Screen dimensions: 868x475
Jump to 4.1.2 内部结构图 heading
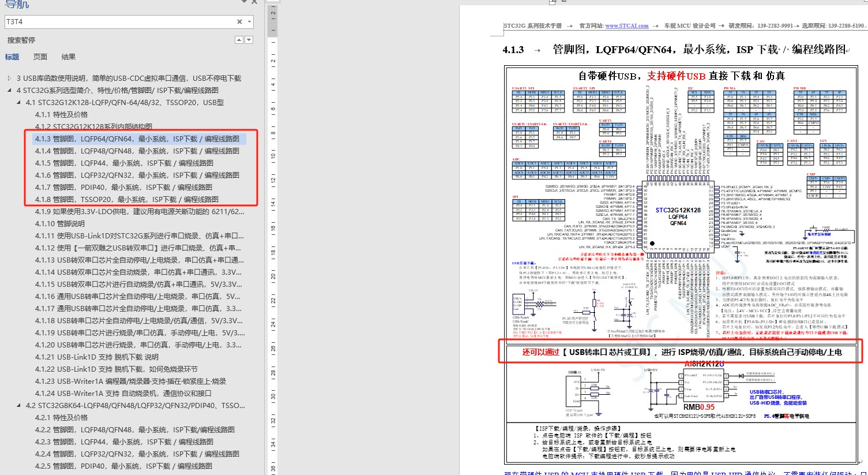(93, 126)
